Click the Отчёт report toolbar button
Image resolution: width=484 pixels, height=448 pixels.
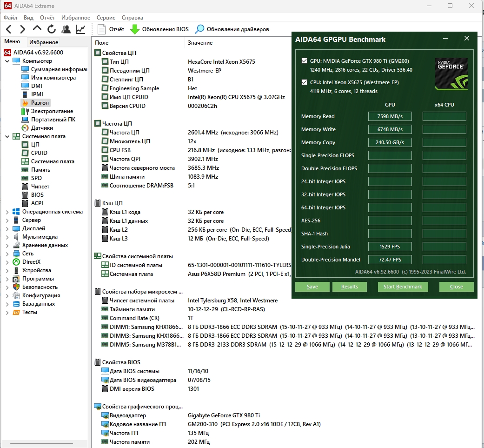(111, 29)
